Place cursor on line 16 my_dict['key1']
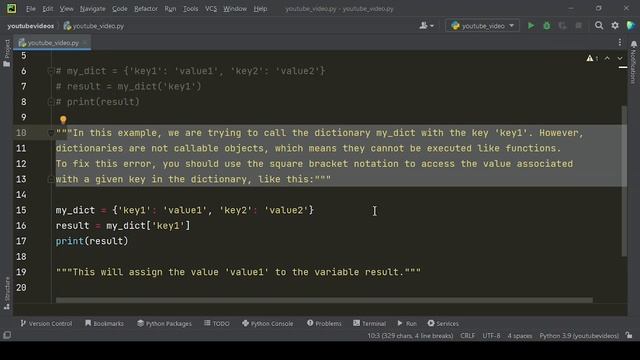 click(x=148, y=226)
